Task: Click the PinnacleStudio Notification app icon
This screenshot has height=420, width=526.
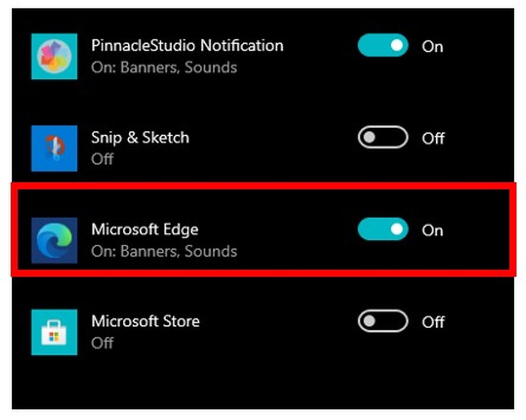Action: 54,56
